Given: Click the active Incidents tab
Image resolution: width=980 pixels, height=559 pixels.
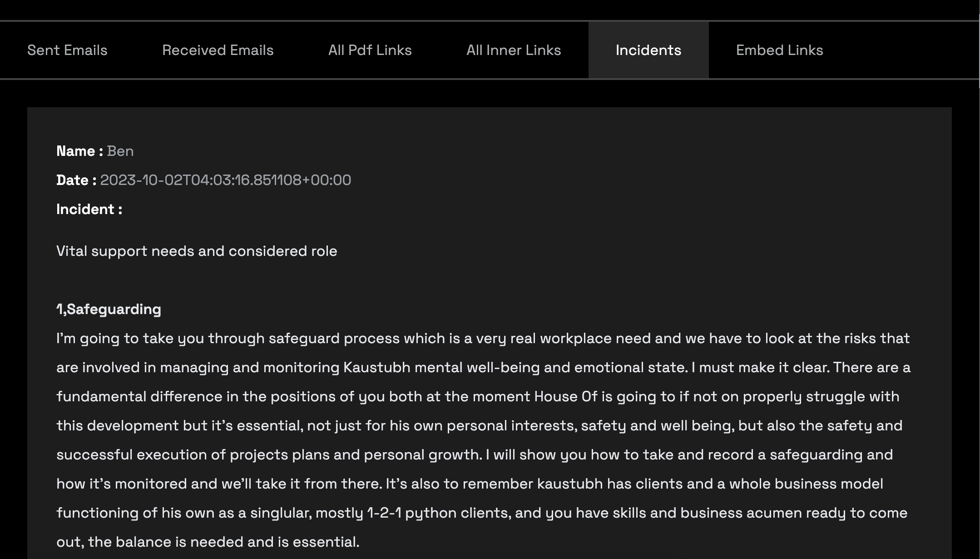Looking at the screenshot, I should (648, 50).
